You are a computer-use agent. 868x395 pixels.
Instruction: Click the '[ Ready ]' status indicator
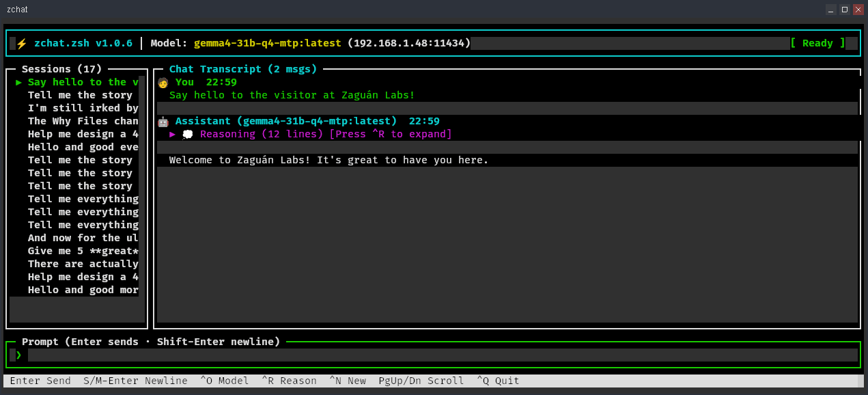click(817, 43)
